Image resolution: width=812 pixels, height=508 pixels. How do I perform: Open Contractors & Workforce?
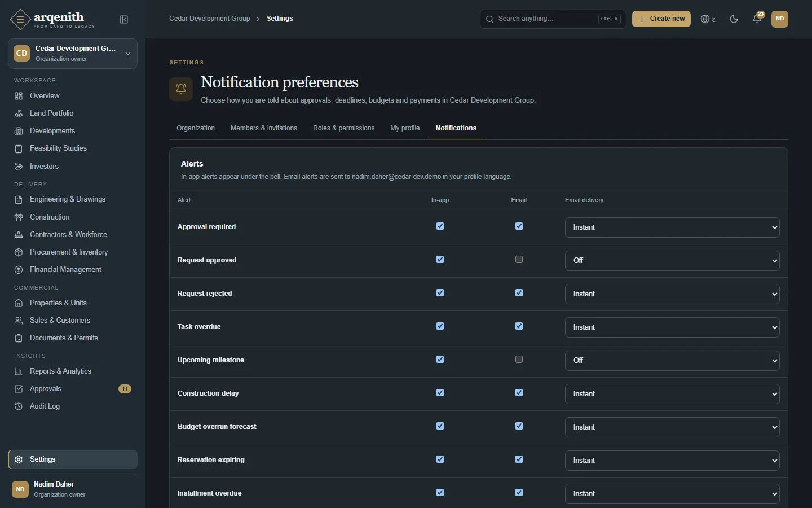[x=73, y=235]
